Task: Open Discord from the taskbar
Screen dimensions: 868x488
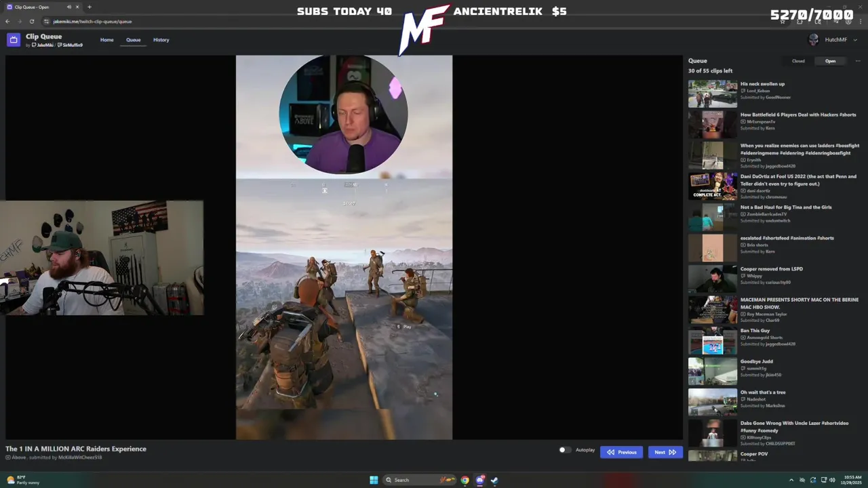Action: pyautogui.click(x=480, y=480)
